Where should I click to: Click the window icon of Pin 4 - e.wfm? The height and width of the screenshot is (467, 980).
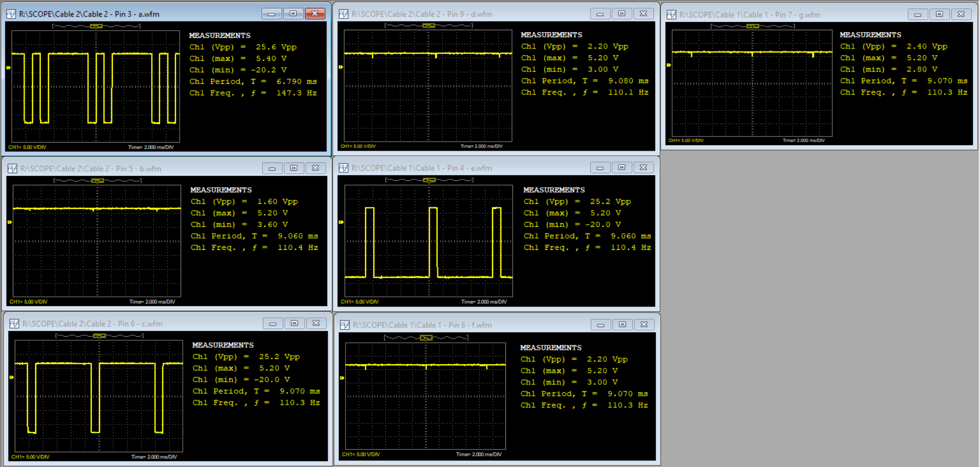point(344,168)
